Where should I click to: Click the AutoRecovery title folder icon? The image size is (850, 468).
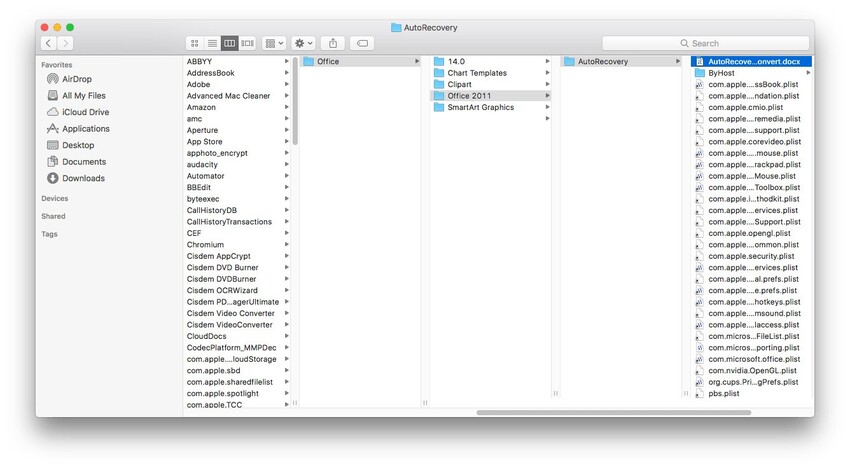pyautogui.click(x=396, y=28)
